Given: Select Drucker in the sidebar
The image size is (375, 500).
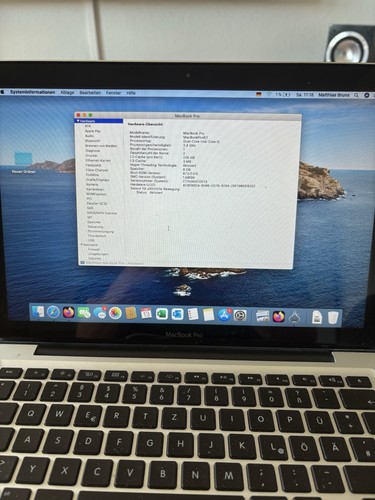Looking at the screenshot, I should [92, 155].
